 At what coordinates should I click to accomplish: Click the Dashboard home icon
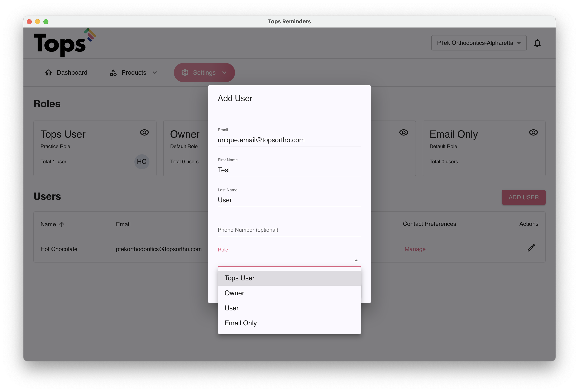48,72
